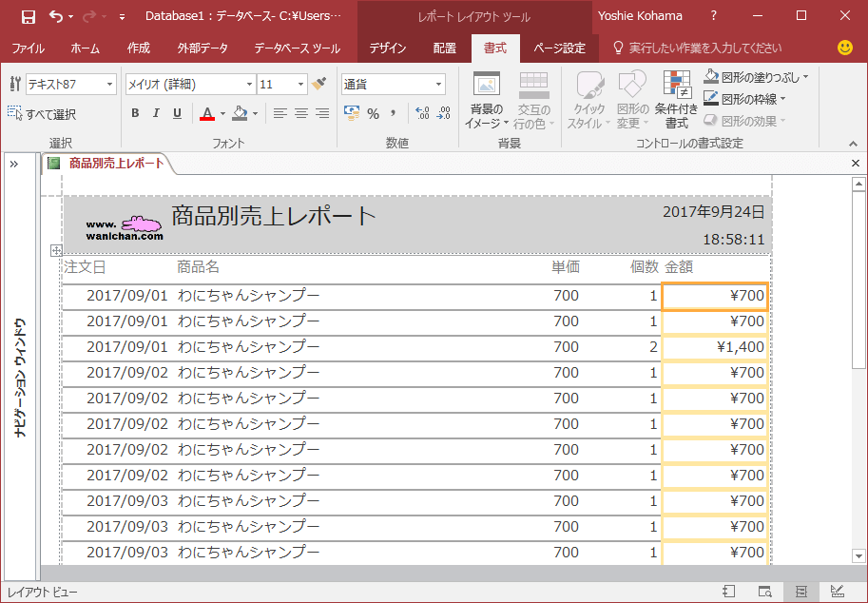868x603 pixels.
Task: Open 背景のイメージ button
Action: [487, 100]
